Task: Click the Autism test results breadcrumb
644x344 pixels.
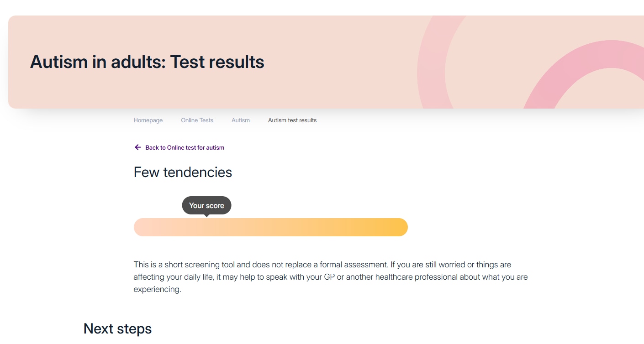Action: [292, 120]
